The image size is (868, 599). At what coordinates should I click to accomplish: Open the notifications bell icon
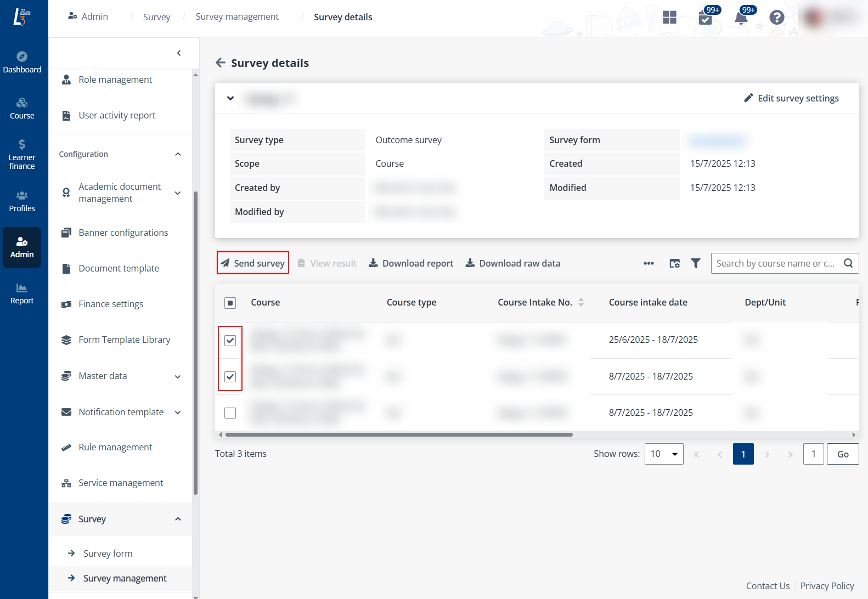click(x=741, y=18)
